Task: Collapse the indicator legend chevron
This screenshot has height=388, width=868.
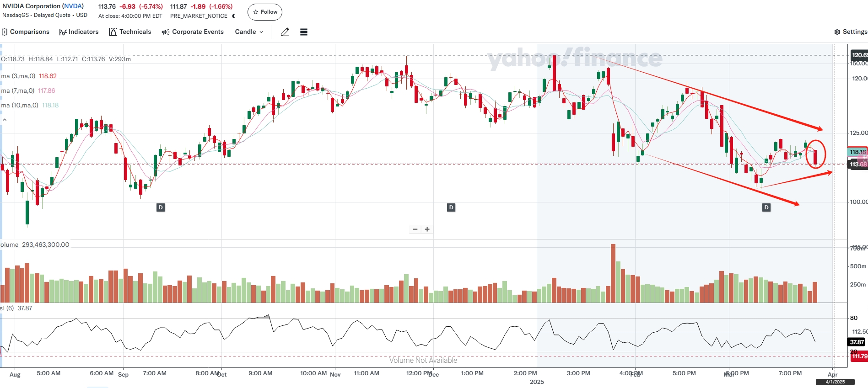Action: click(5, 120)
